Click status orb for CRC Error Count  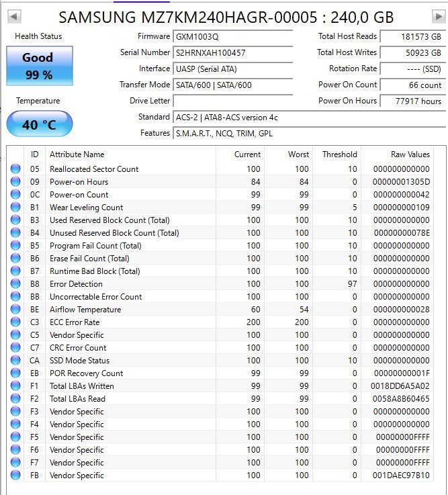[15, 347]
